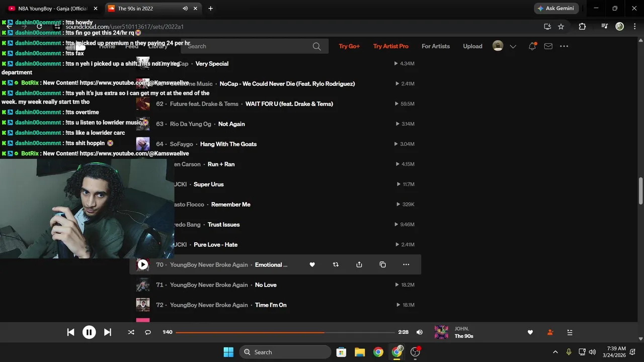Click the track 71 artwork thumbnail
The image size is (644, 362).
pos(143,285)
